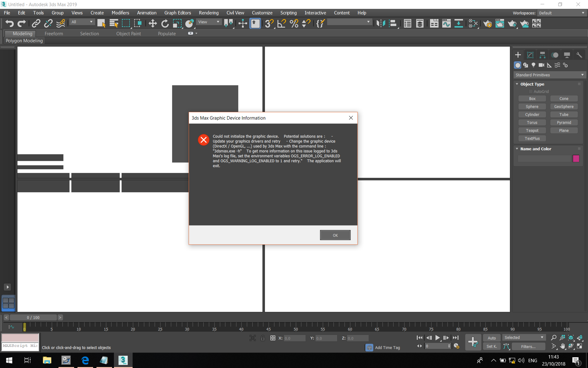Toggle the Selection Lock padlock
Screen dimensions: 588x368
(263, 338)
